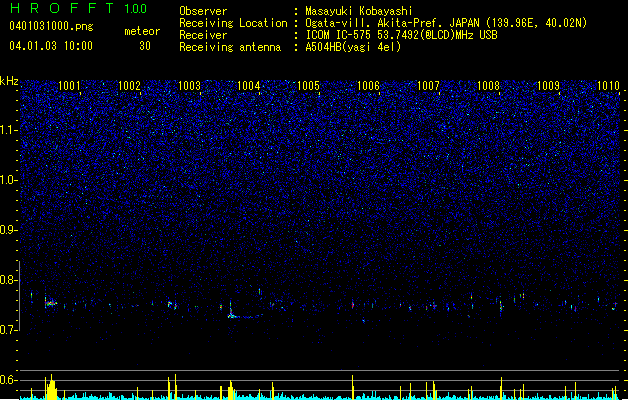Click the bright meteor echo near 1001
This screenshot has width=629, height=400.
pos(51,303)
